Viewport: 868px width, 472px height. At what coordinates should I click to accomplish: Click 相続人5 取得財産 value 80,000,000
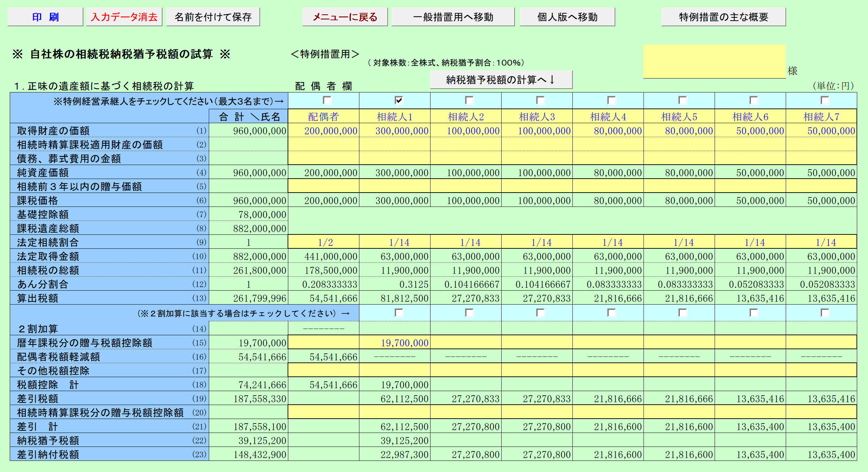679,130
